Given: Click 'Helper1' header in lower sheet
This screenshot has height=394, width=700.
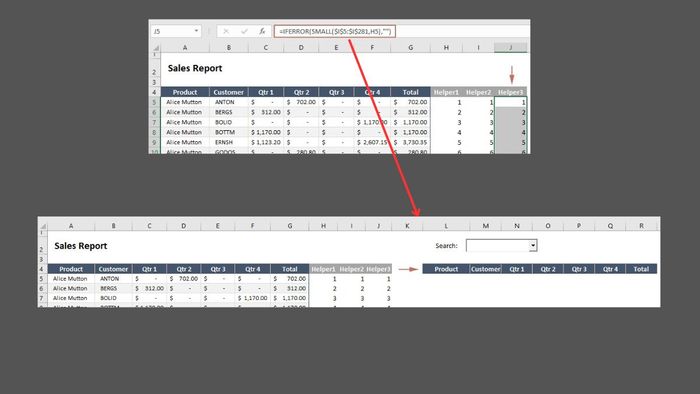Looking at the screenshot, I should 323,269.
